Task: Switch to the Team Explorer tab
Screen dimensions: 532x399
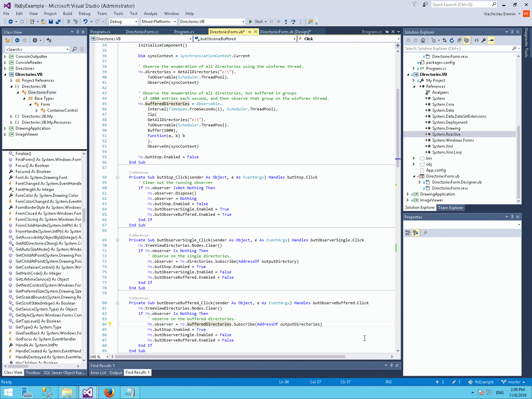Action: coord(451,208)
